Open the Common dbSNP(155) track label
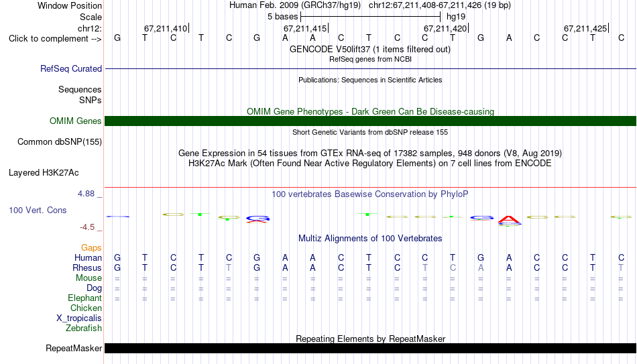This screenshot has width=637, height=364. [x=59, y=142]
